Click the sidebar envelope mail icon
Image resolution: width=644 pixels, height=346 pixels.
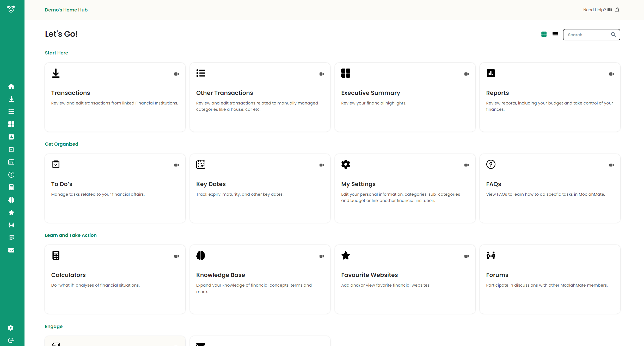point(11,250)
